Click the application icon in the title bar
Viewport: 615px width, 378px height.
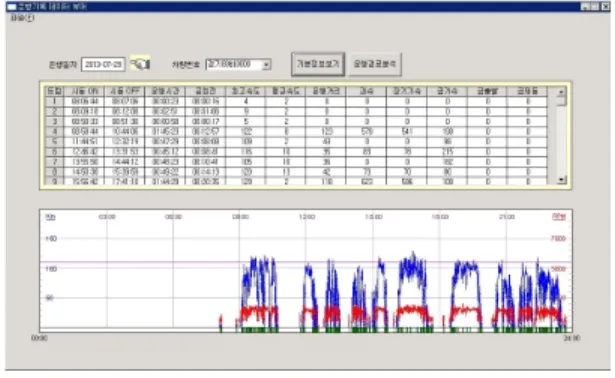tap(12, 7)
